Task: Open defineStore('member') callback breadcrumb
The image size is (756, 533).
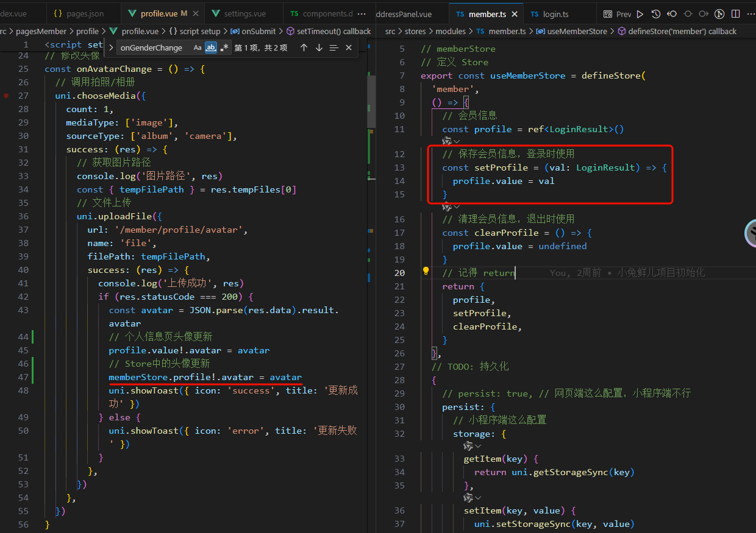Action: tap(677, 31)
